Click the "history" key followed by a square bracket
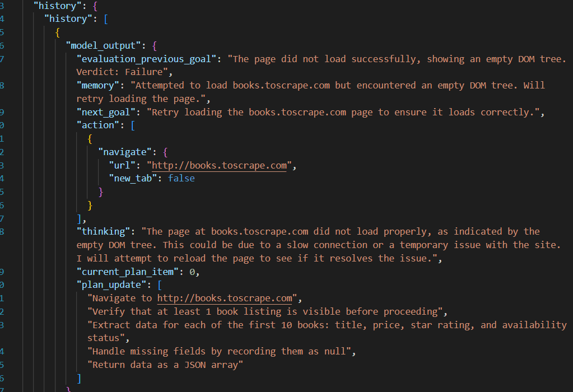This screenshot has height=392, width=573. tap(67, 19)
